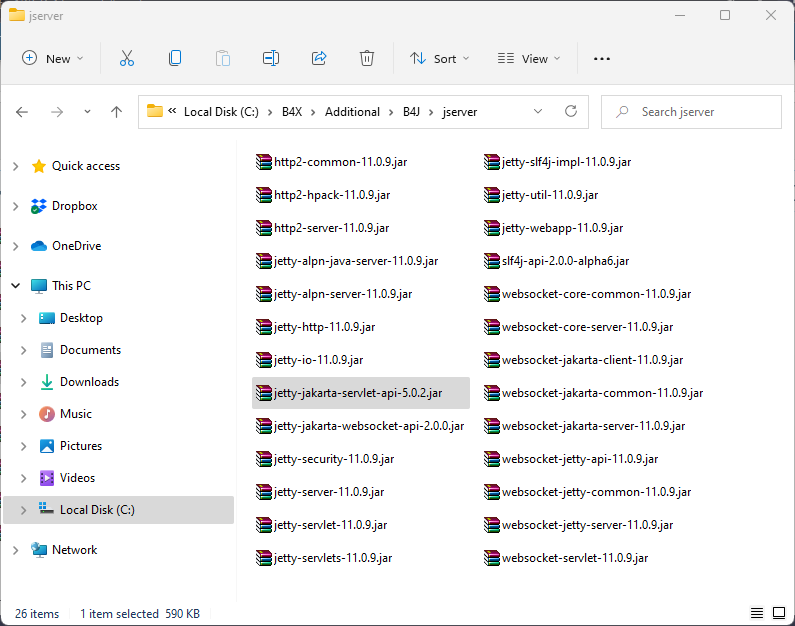Viewport: 795px width, 626px height.
Task: Click jserver in the address breadcrumb
Action: (460, 112)
